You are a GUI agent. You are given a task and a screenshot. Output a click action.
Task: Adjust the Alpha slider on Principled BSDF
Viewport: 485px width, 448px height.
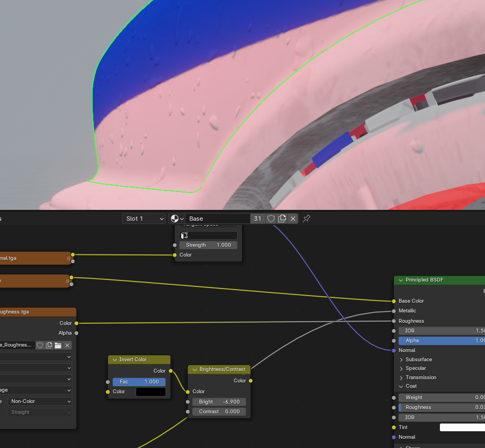[x=442, y=341]
